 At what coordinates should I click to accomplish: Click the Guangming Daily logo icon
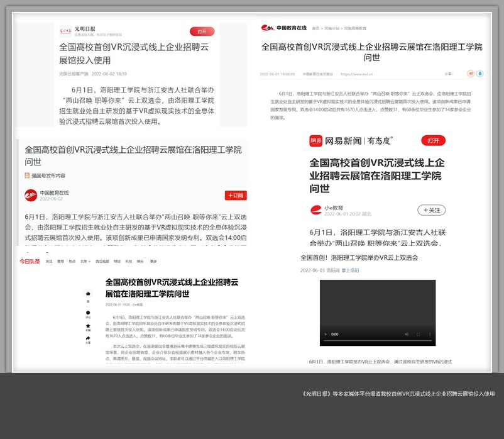coord(66,30)
